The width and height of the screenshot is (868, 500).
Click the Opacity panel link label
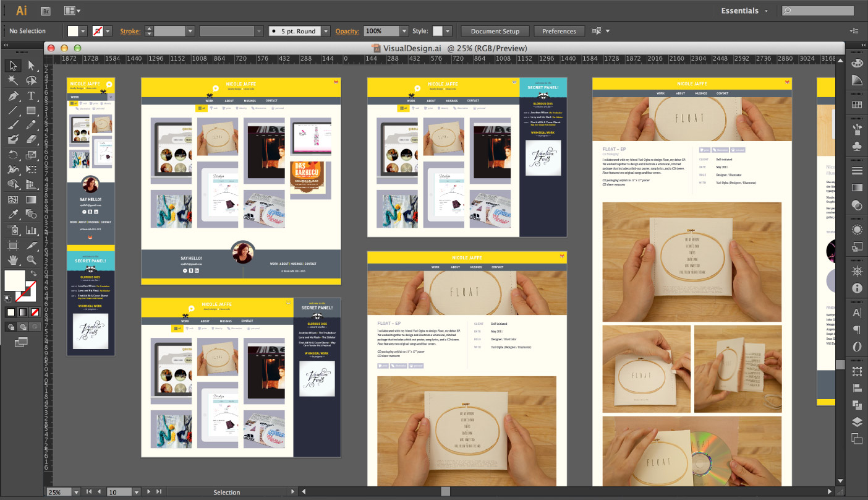tap(347, 31)
